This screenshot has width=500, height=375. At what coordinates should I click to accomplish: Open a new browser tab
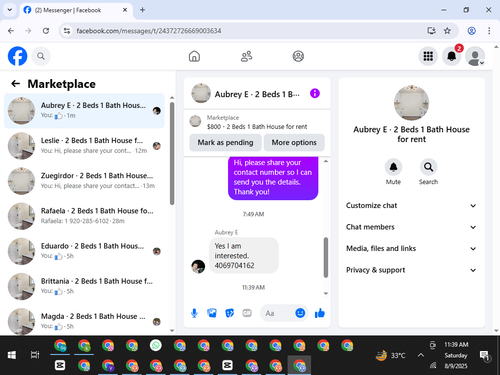pos(142,10)
